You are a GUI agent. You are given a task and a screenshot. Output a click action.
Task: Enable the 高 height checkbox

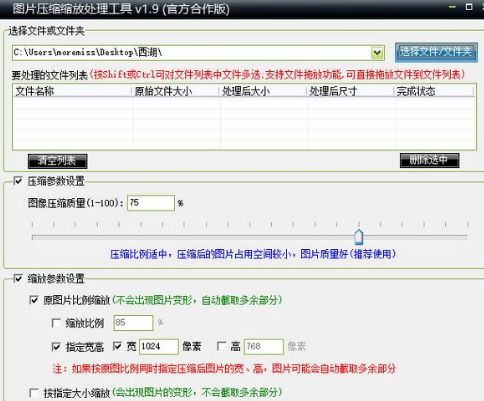[222, 346]
